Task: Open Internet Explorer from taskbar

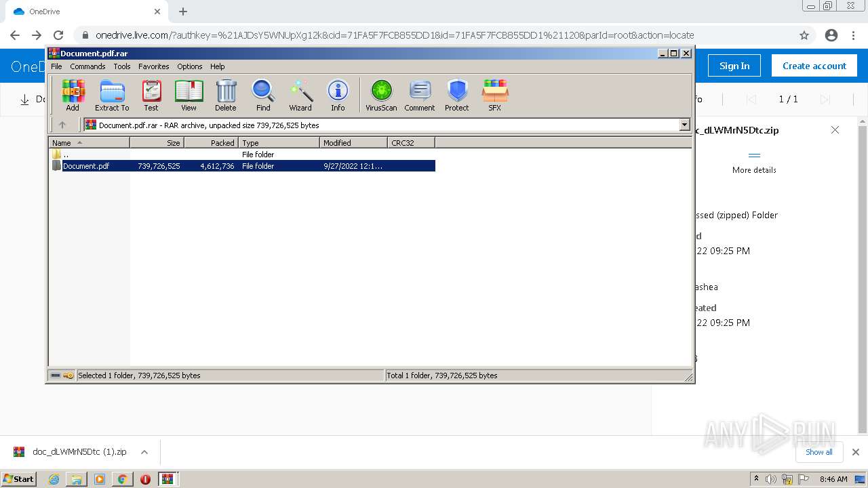Action: (54, 479)
